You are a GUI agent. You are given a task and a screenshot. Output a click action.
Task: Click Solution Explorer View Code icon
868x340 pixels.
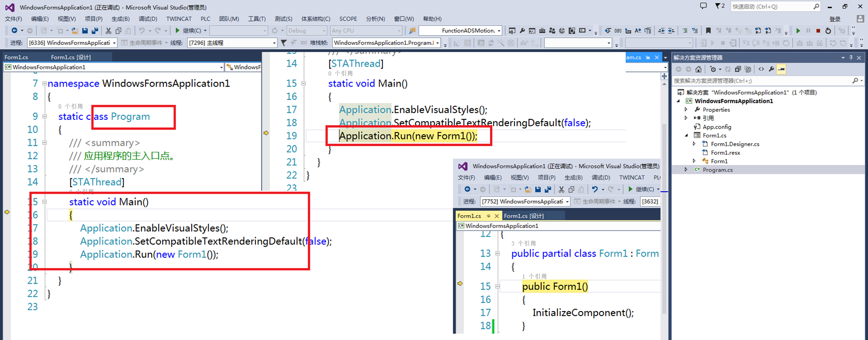(761, 69)
